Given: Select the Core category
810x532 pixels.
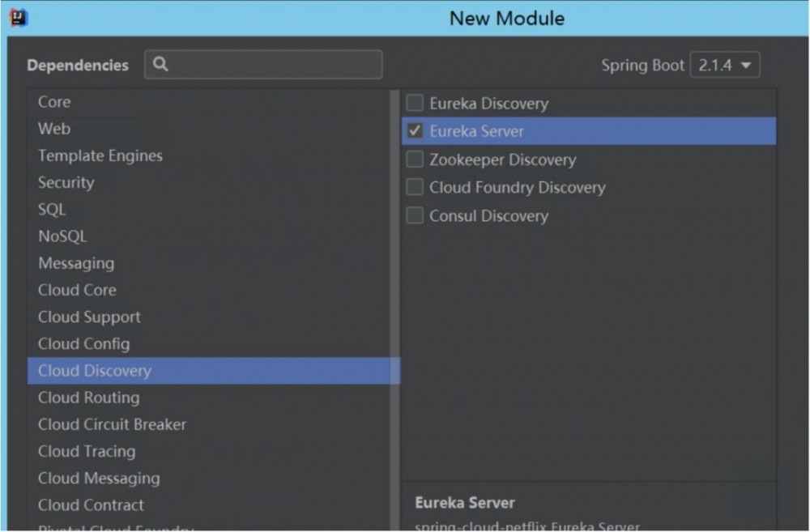Looking at the screenshot, I should point(54,102).
